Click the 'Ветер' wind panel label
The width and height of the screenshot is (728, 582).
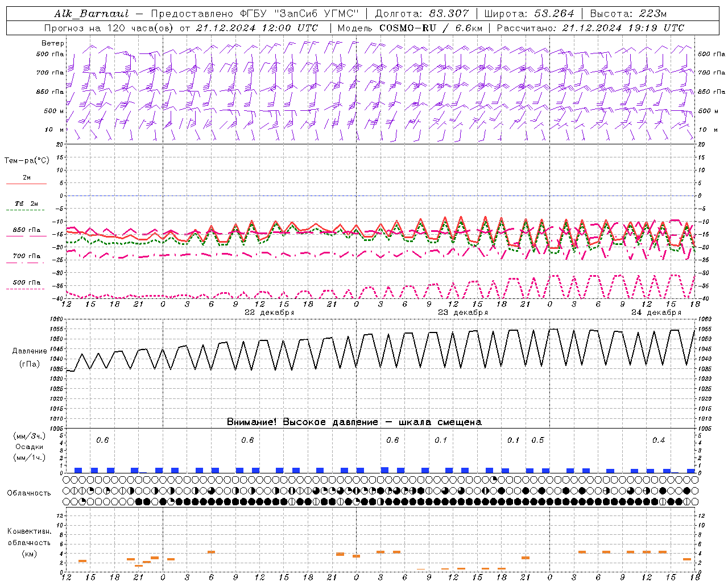pyautogui.click(x=53, y=43)
